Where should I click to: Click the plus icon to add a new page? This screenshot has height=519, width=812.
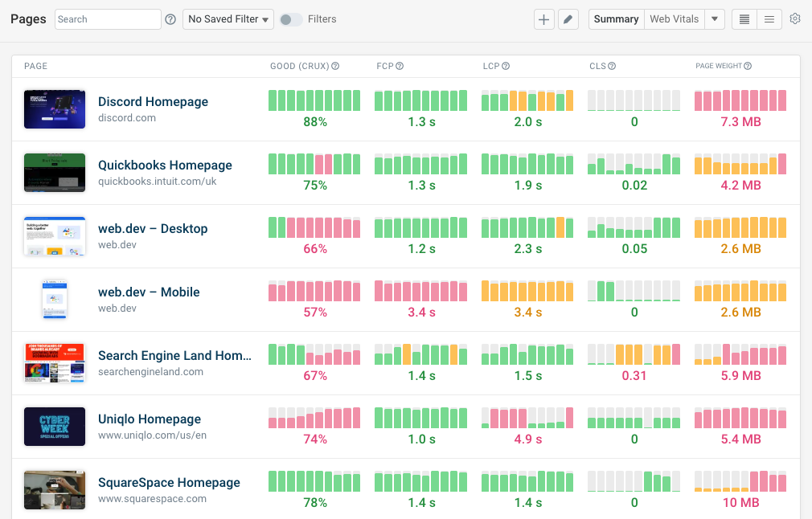544,18
